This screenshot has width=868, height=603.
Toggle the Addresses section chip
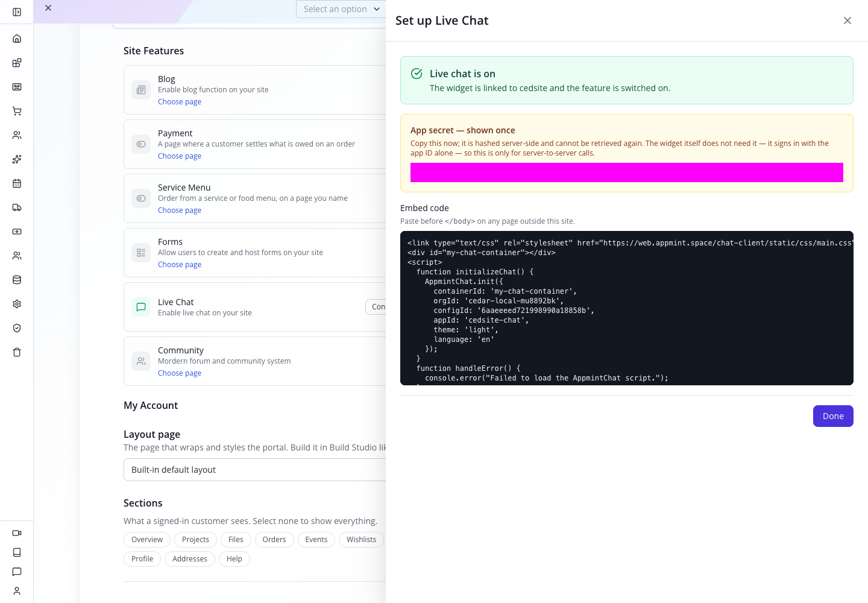[x=190, y=559]
